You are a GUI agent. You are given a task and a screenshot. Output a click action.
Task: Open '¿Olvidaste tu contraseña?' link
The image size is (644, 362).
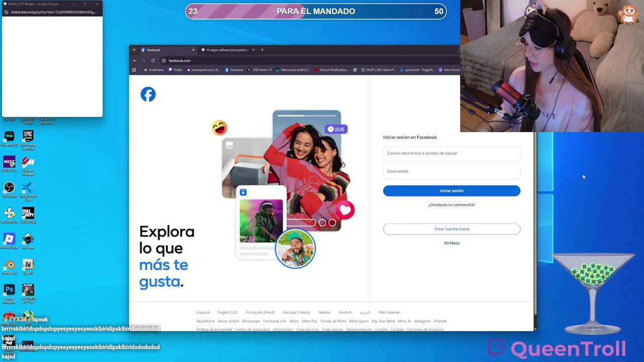point(451,205)
